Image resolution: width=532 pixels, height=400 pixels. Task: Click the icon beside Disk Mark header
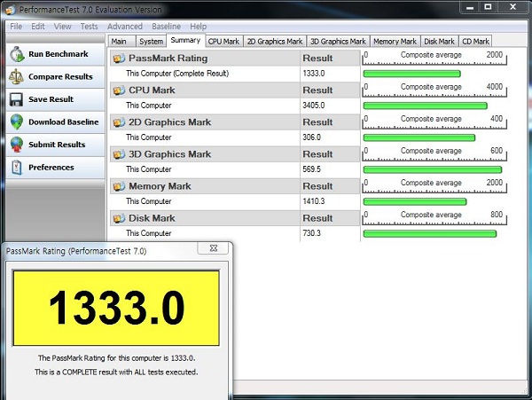click(x=119, y=218)
